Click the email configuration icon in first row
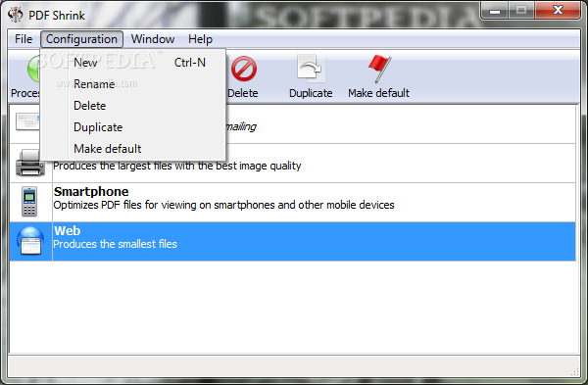Image resolution: width=588 pixels, height=385 pixels. pyautogui.click(x=27, y=121)
